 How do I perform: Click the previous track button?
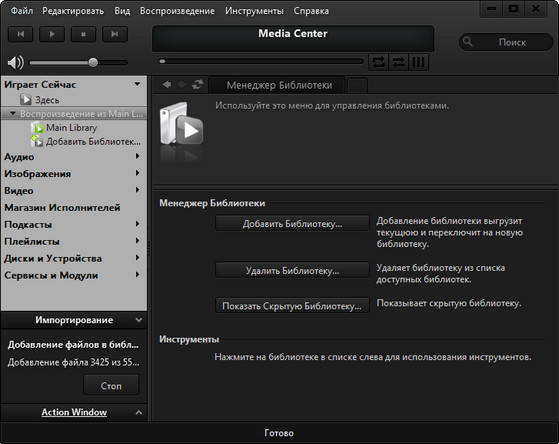(x=21, y=34)
